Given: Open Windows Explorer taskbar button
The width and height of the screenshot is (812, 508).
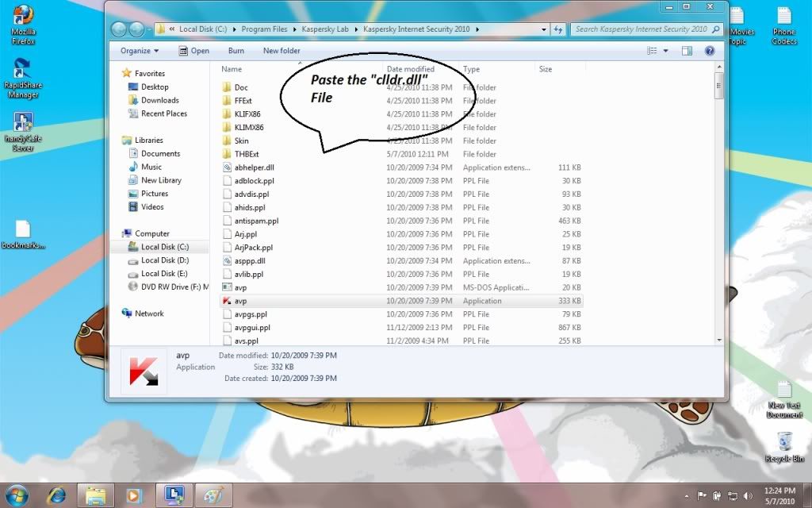Looking at the screenshot, I should 95,495.
